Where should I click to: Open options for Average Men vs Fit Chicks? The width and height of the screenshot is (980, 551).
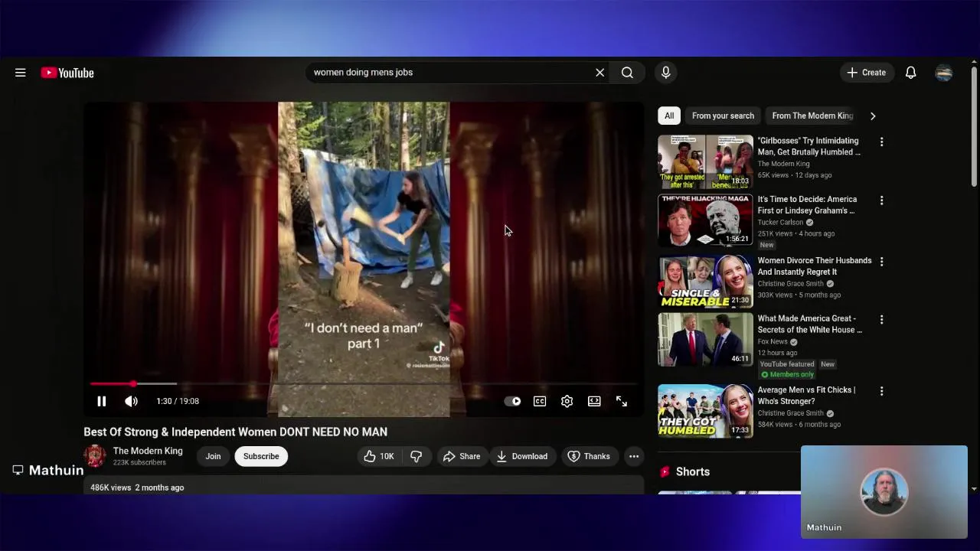click(x=881, y=391)
